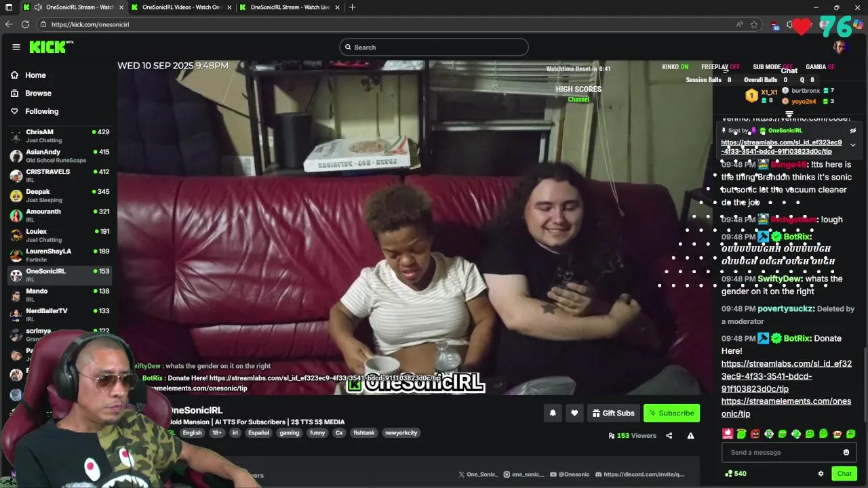
Task: Click yoyo2k4 on gift leaderboard
Action: point(804,101)
